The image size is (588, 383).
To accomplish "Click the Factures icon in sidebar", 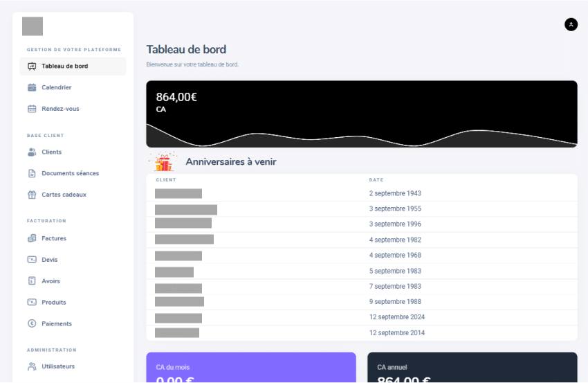I will [32, 238].
